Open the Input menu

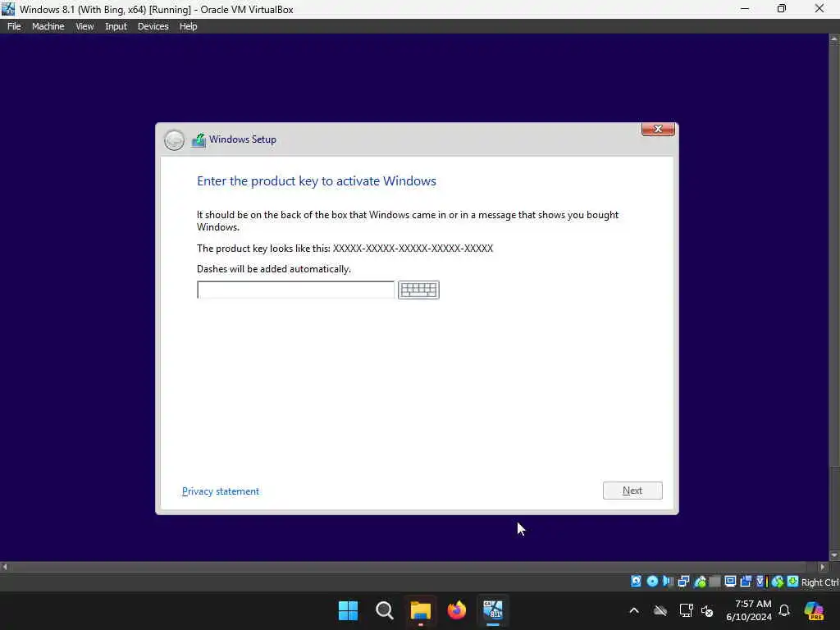pyautogui.click(x=116, y=26)
